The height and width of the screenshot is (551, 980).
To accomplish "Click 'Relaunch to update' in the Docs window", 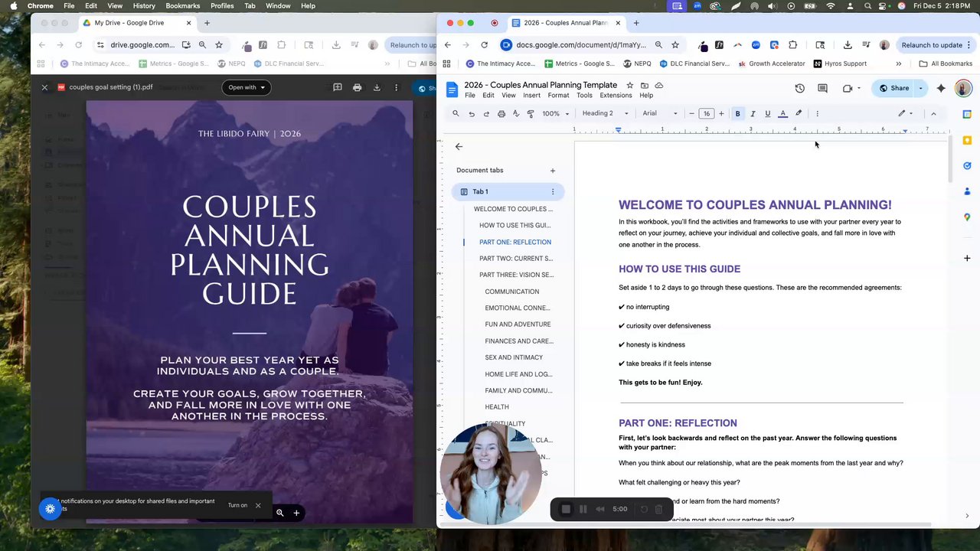I will 931,45.
